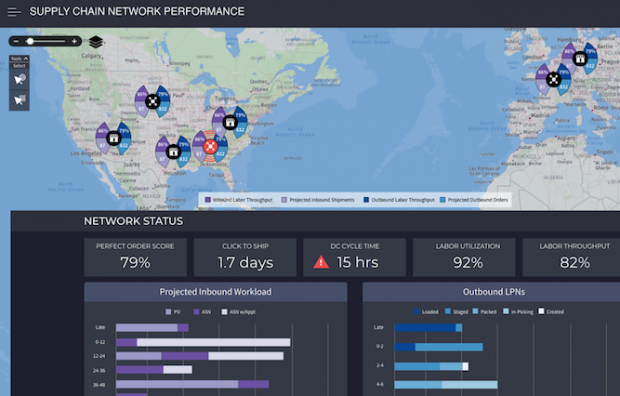Image resolution: width=620 pixels, height=396 pixels.
Task: Select the warehouse marker between Chicago and Washington
Action: (230, 122)
